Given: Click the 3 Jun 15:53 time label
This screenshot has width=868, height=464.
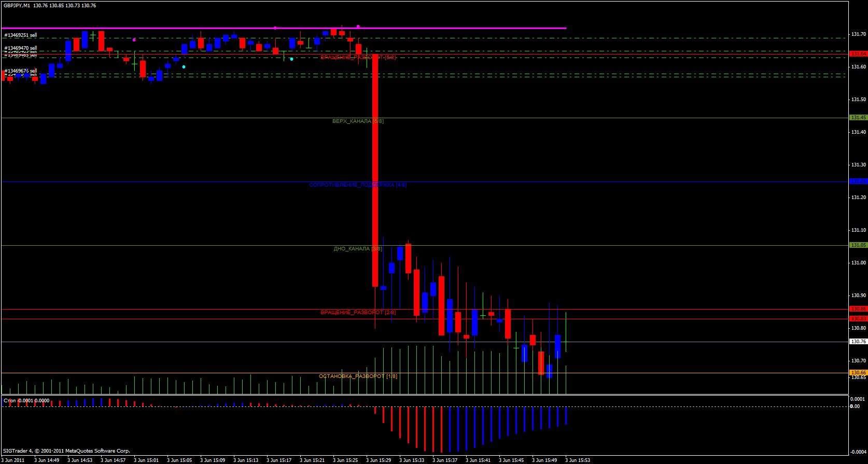Looking at the screenshot, I should point(578,460).
